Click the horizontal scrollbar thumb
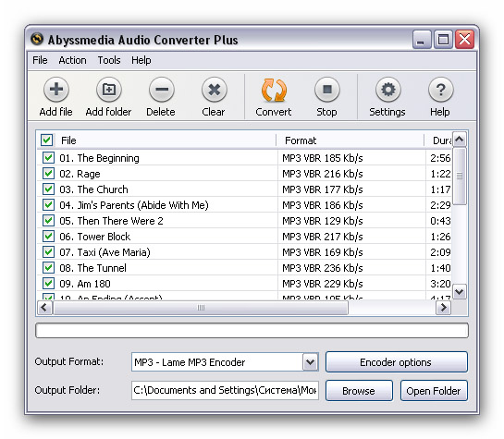 (201, 308)
